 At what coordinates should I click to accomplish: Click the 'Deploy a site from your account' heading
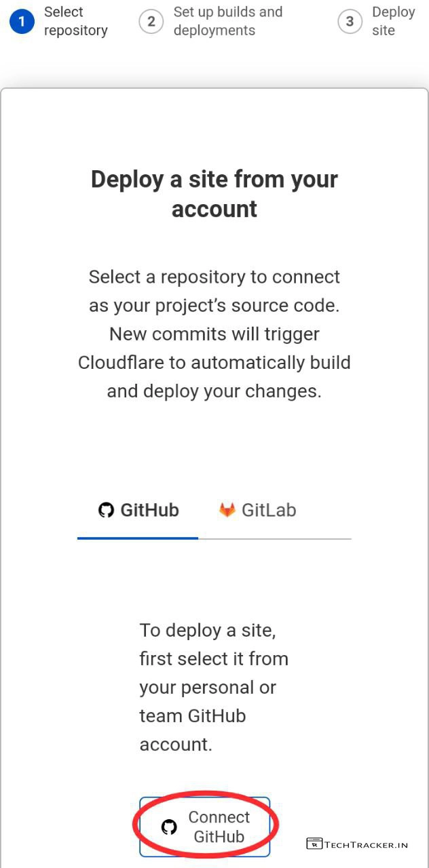click(x=214, y=194)
